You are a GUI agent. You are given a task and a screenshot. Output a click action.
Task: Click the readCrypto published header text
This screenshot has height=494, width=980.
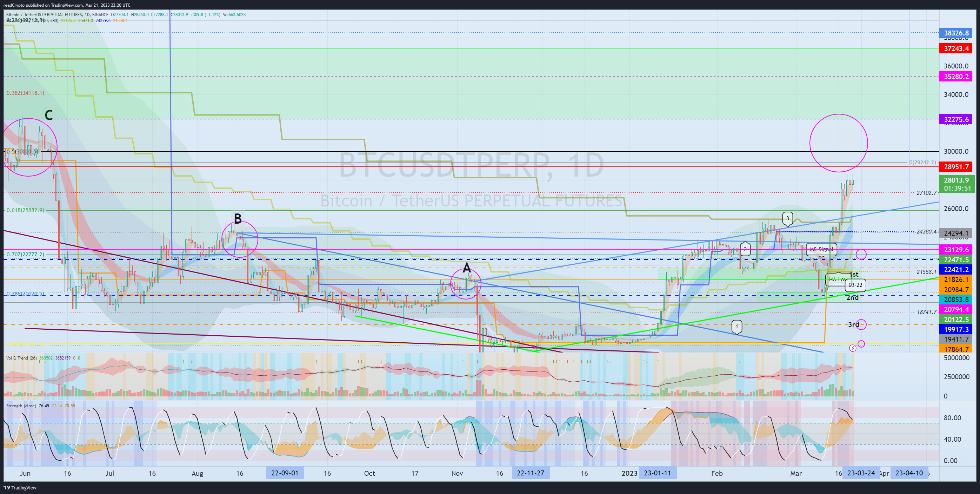pos(67,5)
